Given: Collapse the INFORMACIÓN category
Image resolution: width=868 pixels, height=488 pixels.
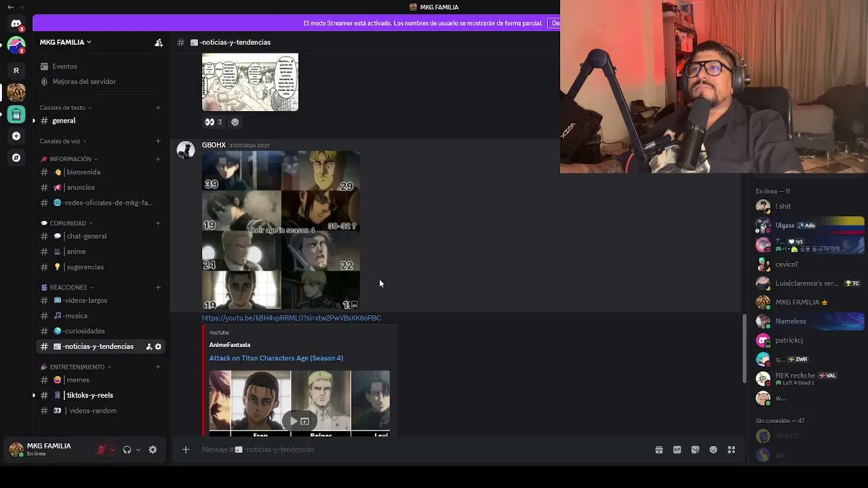Looking at the screenshot, I should point(69,159).
